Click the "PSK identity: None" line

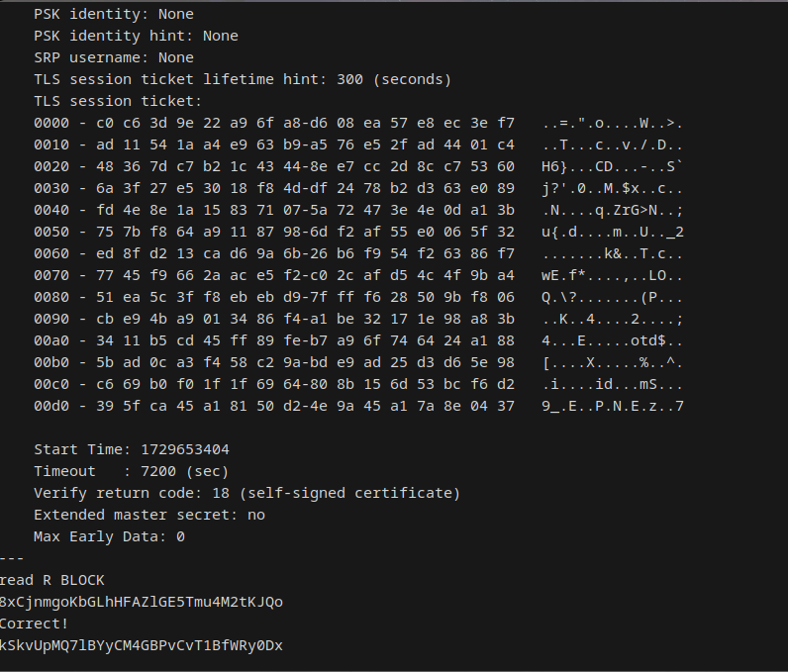pos(113,14)
